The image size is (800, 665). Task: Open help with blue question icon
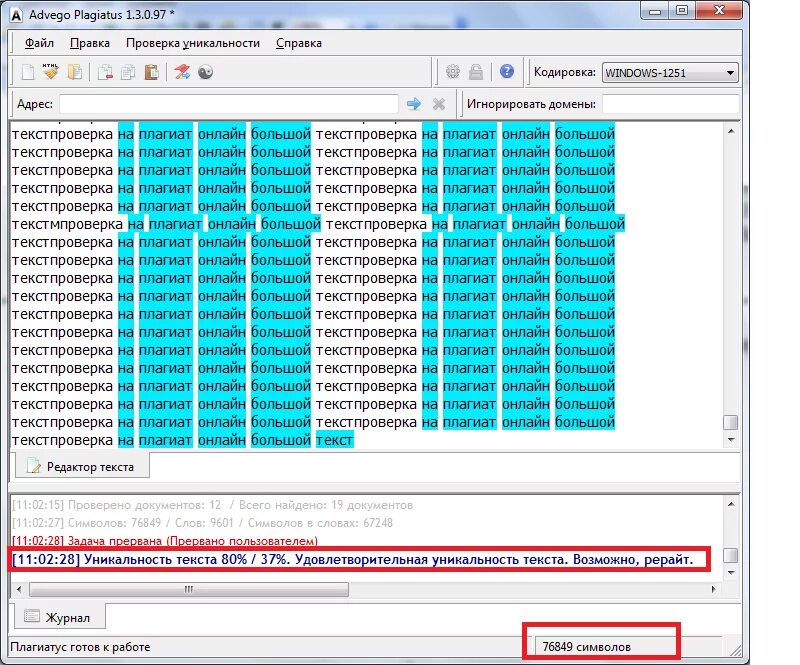coord(507,71)
